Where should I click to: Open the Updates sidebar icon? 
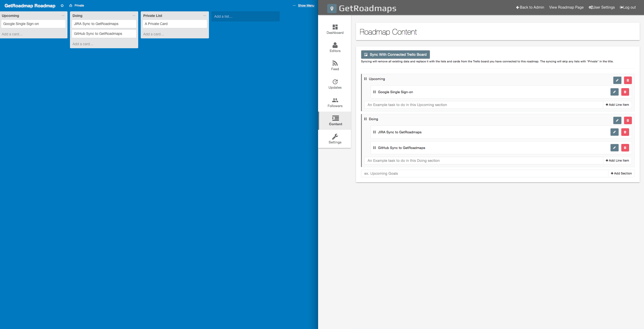click(x=335, y=84)
